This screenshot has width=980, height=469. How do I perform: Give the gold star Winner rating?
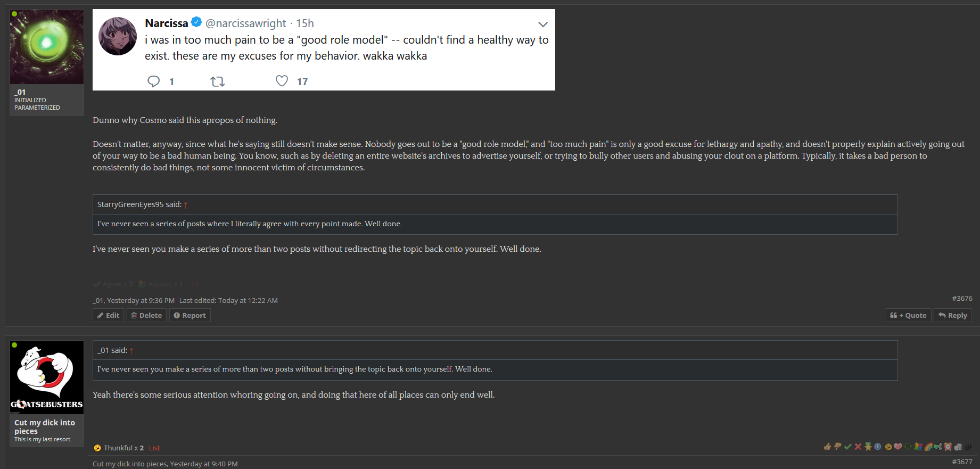click(868, 447)
